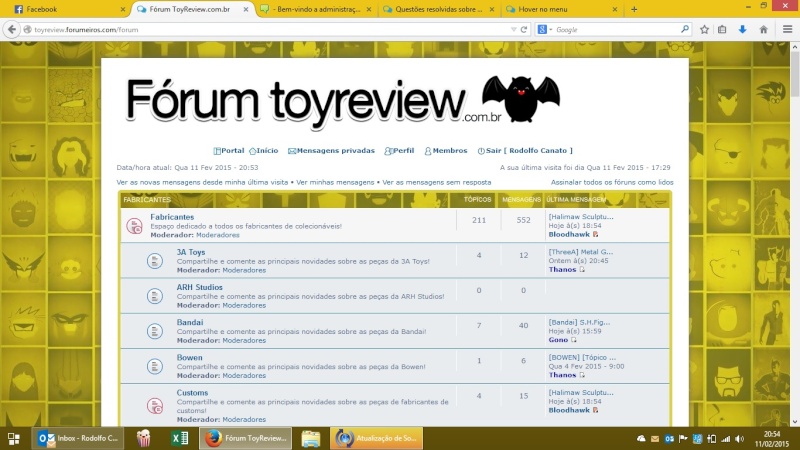Open the Customs forum link
The image size is (800, 450).
(192, 393)
